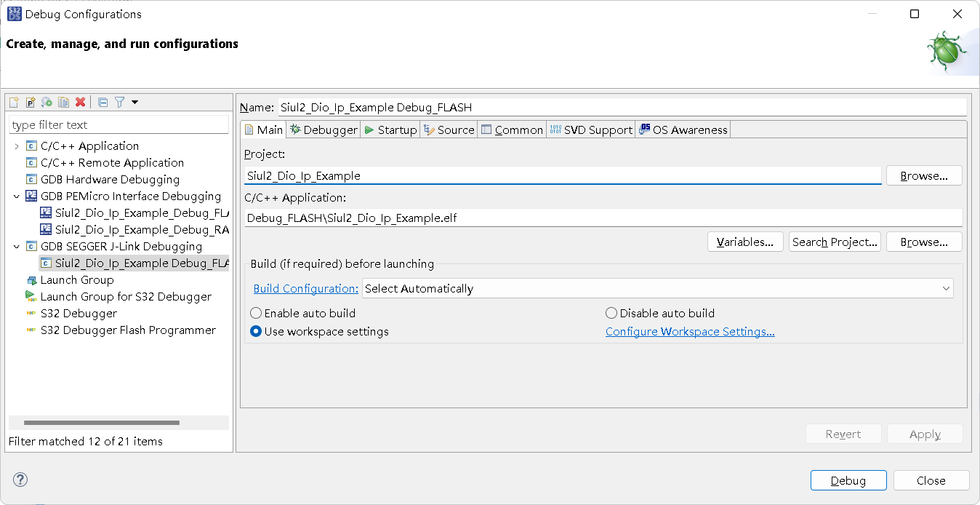Click Export launch configuration icon
980x505 pixels.
[47, 103]
